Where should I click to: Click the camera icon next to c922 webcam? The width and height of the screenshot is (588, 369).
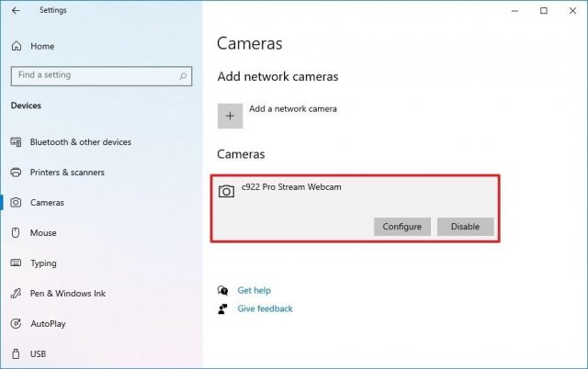(226, 191)
